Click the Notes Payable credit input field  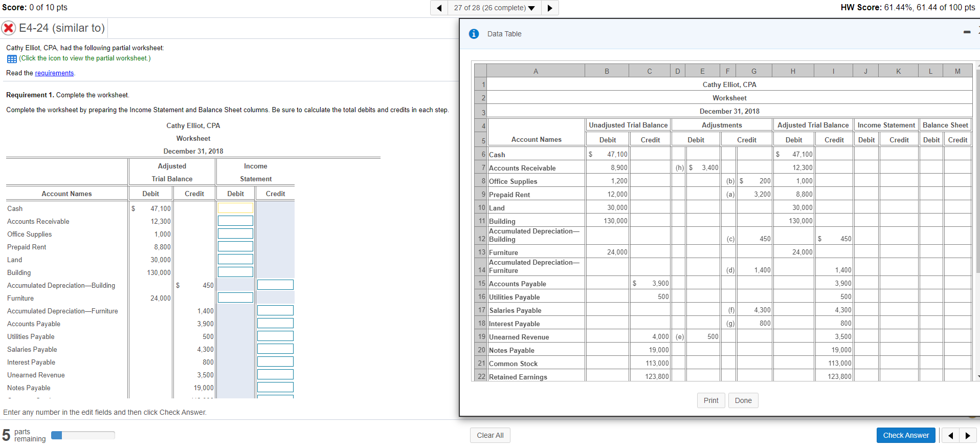coord(275,387)
